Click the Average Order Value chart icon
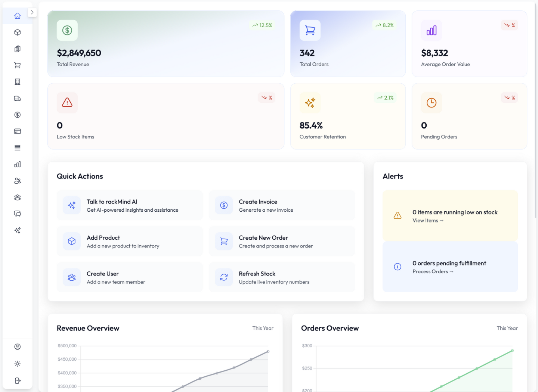 tap(432, 30)
